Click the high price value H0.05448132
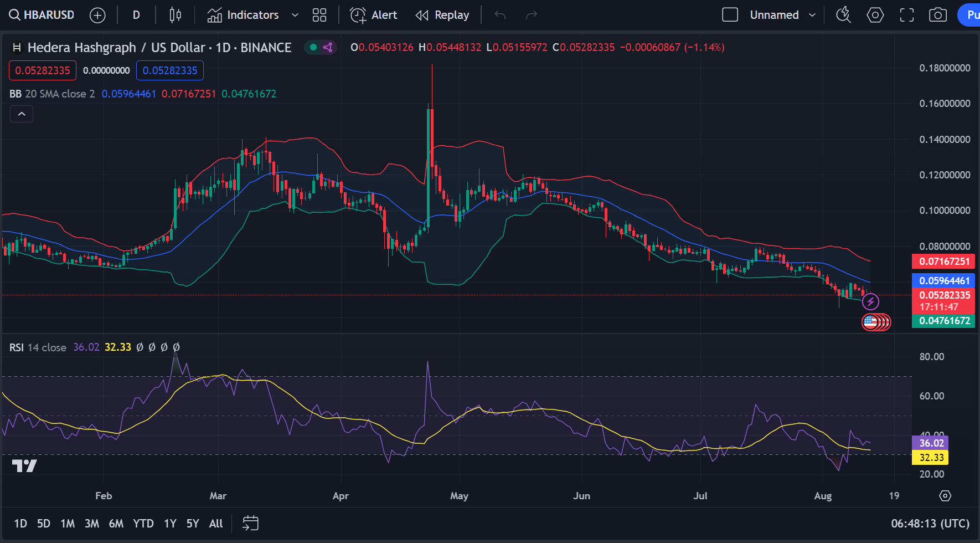This screenshot has height=543, width=980. (x=450, y=48)
